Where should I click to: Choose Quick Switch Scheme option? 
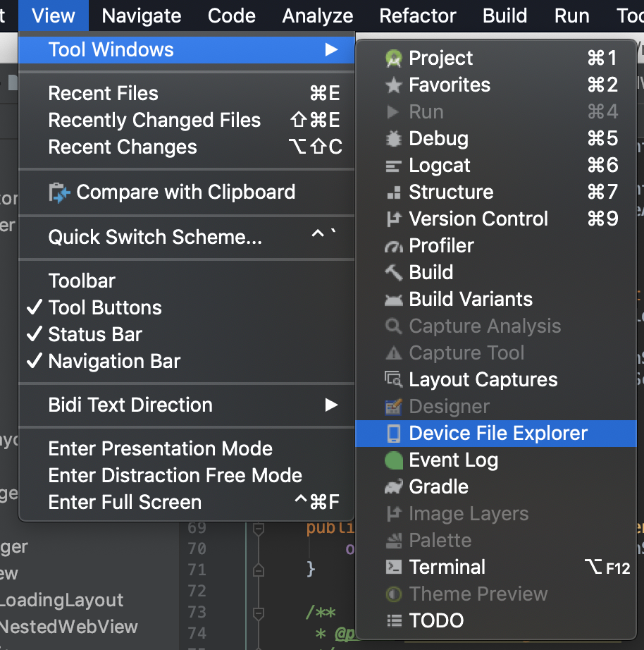click(187, 237)
